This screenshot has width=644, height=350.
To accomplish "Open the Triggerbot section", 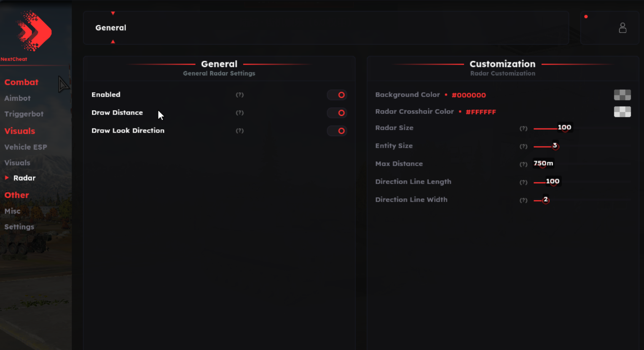I will pos(24,114).
